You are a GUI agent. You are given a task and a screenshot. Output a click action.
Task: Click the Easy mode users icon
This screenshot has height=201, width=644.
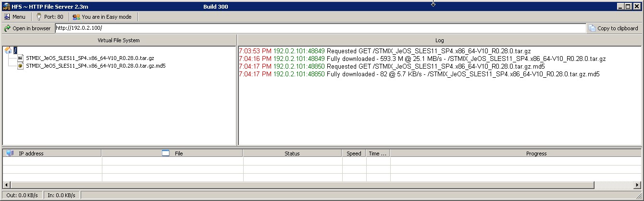click(x=76, y=17)
